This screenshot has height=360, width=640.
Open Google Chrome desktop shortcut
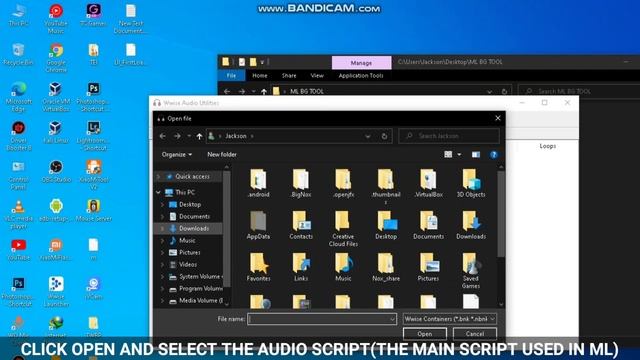pos(56,57)
